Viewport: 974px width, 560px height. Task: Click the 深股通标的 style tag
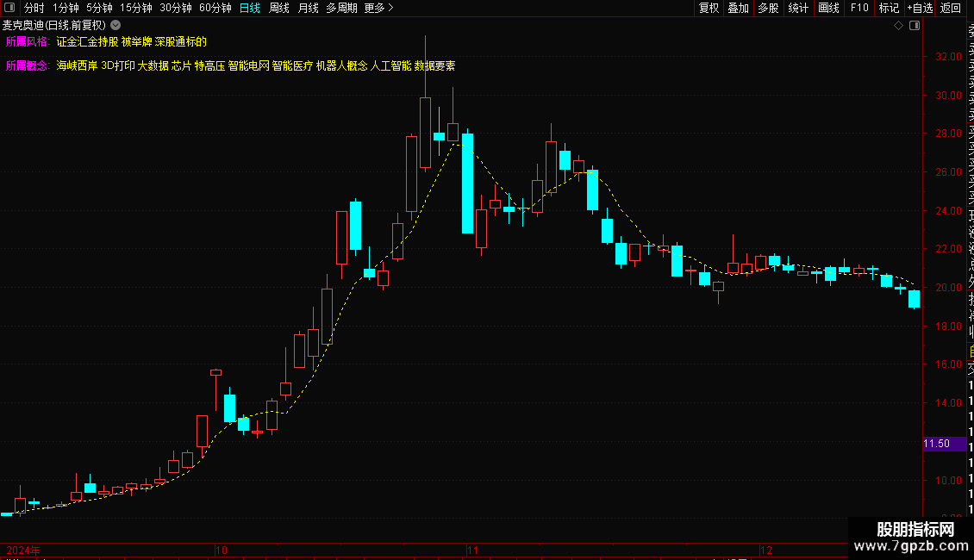(181, 41)
